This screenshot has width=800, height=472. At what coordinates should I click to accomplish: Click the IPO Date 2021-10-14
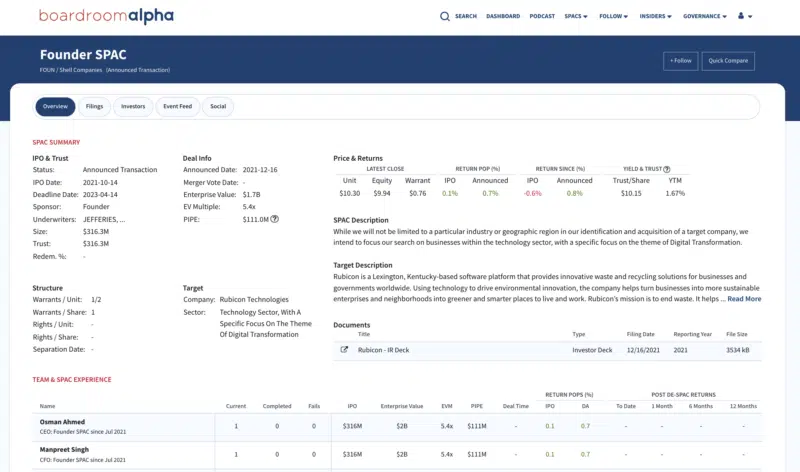click(100, 182)
